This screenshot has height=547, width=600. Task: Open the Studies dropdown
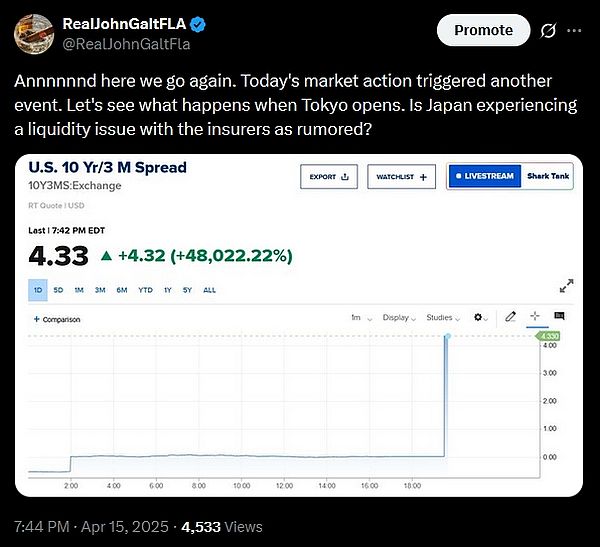pos(442,318)
